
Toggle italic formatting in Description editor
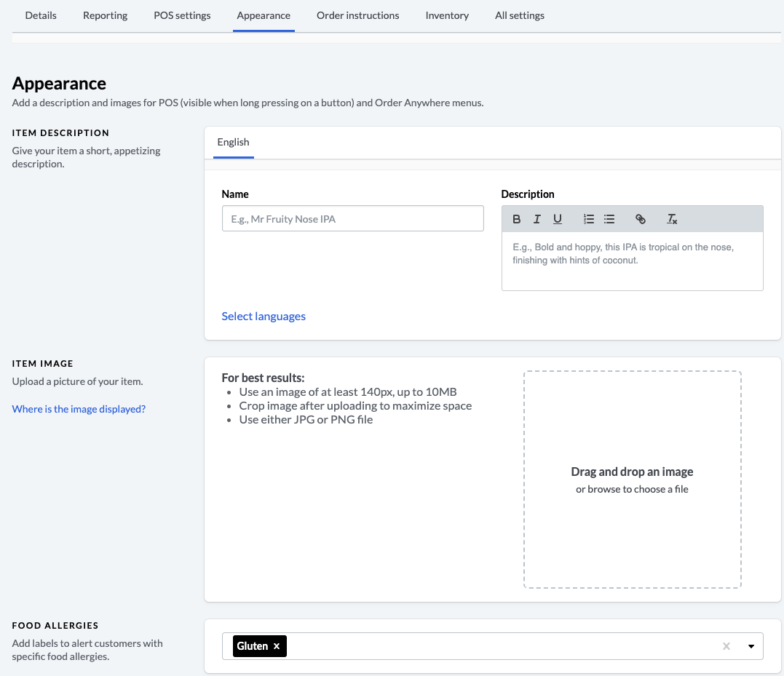coord(537,219)
